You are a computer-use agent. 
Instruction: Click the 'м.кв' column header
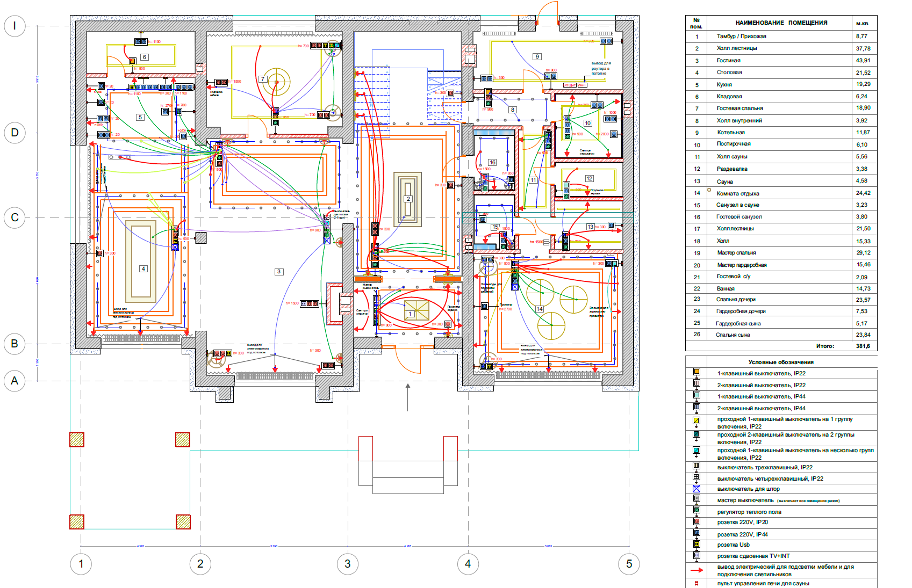862,23
